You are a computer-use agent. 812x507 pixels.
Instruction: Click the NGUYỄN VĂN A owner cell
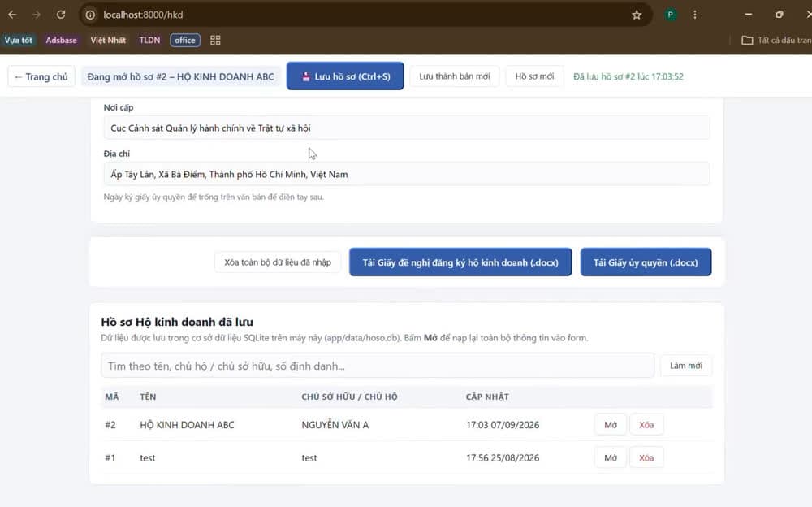[335, 425]
